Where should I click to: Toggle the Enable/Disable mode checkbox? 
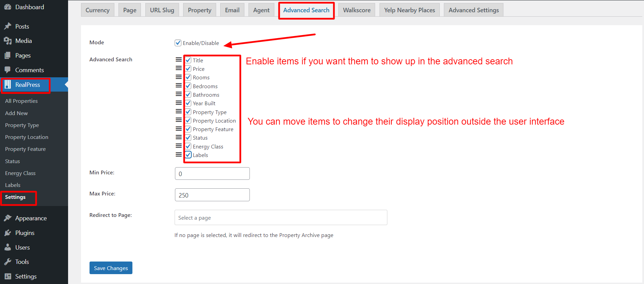click(178, 43)
